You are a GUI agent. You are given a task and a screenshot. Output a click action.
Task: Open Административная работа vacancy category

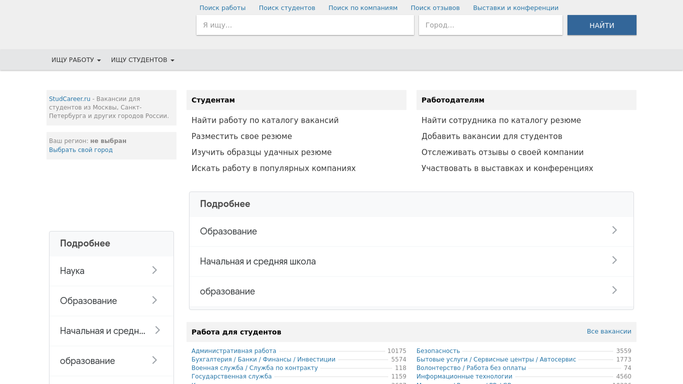coord(233,351)
